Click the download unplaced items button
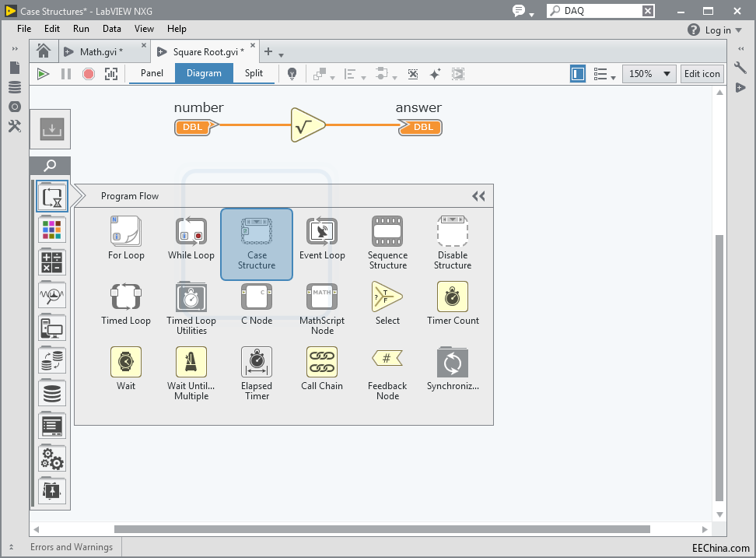Screen dimensions: 756x558 (50, 129)
